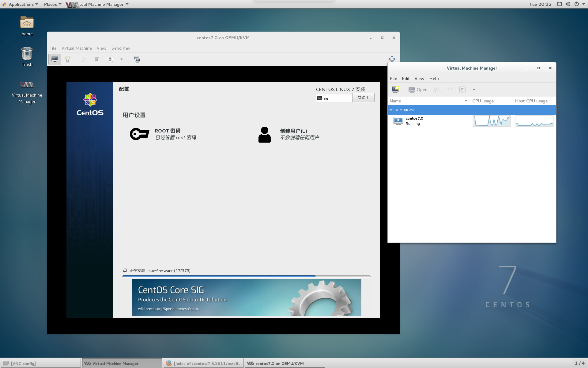Open View menu in centos7.0 console window
Viewport: 588px width, 368px height.
(x=101, y=48)
